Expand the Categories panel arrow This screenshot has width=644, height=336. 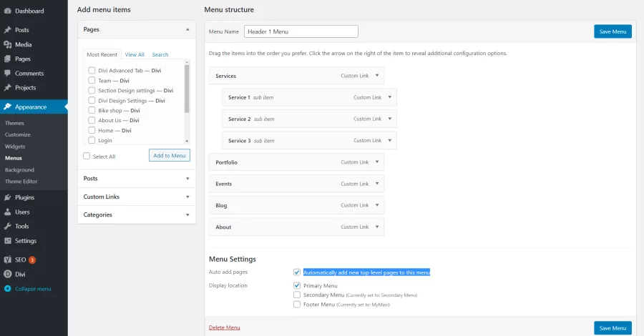(187, 215)
